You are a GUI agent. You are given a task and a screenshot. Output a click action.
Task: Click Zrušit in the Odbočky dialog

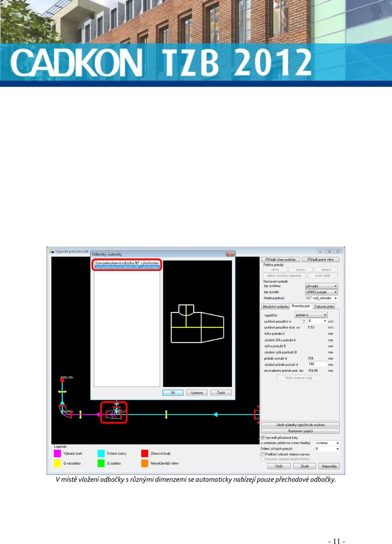[221, 393]
